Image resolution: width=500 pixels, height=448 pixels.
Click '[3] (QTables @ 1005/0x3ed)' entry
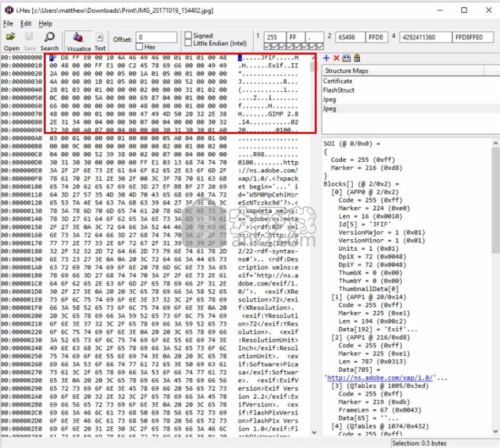point(380,386)
